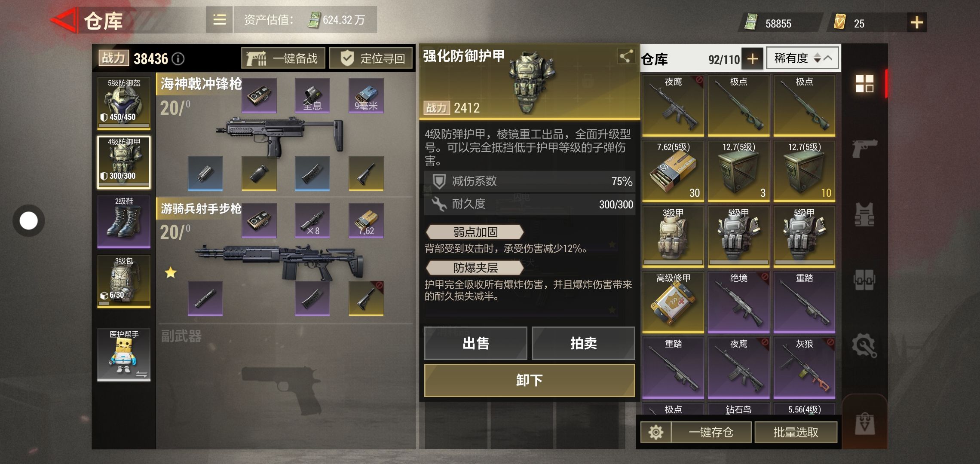Tap the share icon on 强化防御护甲 card
Viewport: 980px width, 464px height.
click(626, 56)
